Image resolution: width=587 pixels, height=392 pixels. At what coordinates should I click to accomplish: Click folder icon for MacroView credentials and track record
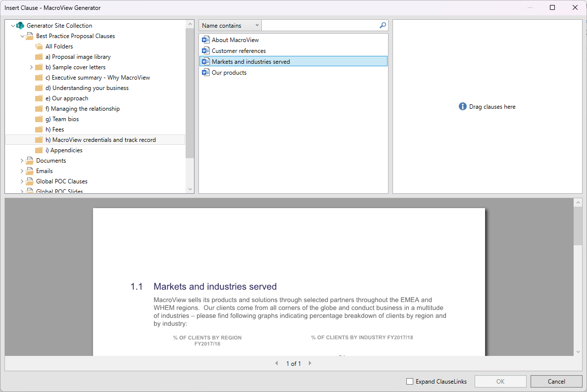click(39, 140)
